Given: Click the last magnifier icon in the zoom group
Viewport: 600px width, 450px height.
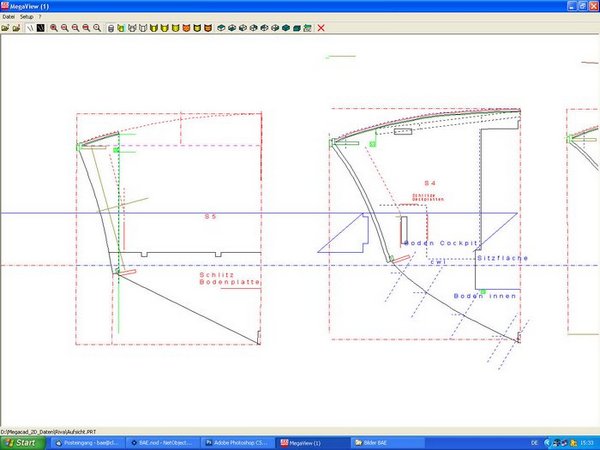Looking at the screenshot, I should coord(97,28).
